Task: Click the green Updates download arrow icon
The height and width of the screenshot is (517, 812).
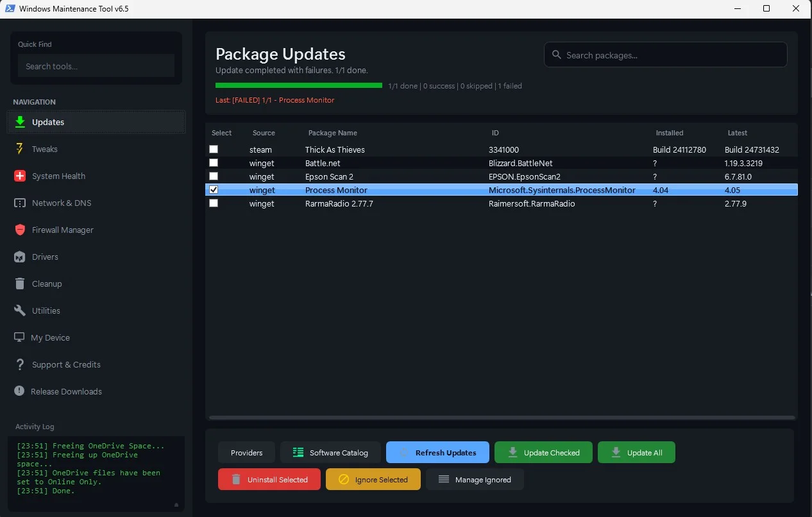Action: click(x=20, y=122)
